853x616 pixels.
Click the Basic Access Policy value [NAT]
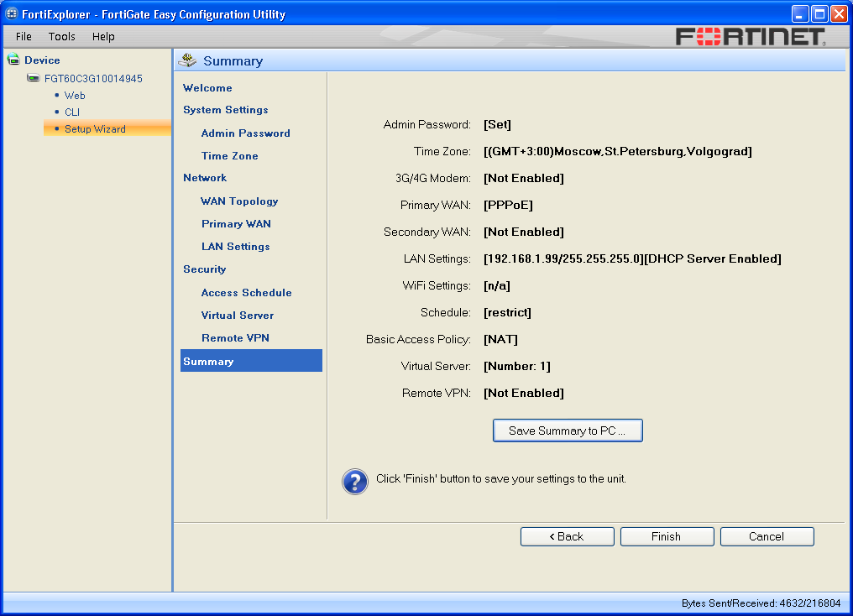point(500,339)
